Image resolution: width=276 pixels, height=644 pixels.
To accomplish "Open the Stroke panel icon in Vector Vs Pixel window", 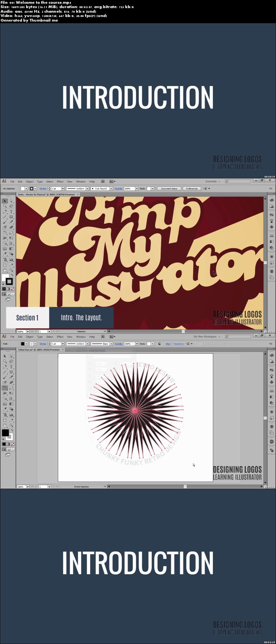I will [x=272, y=236].
